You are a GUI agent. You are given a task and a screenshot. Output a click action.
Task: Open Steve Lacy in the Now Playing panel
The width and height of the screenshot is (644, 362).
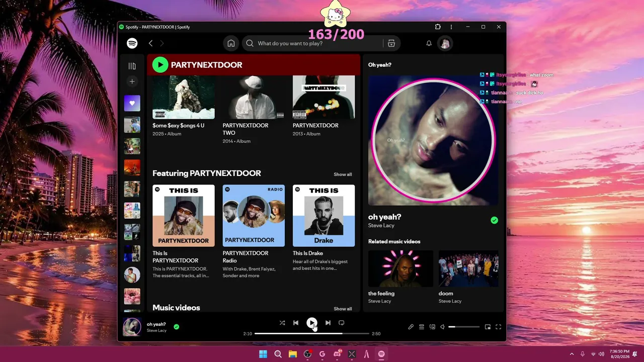[x=381, y=226]
